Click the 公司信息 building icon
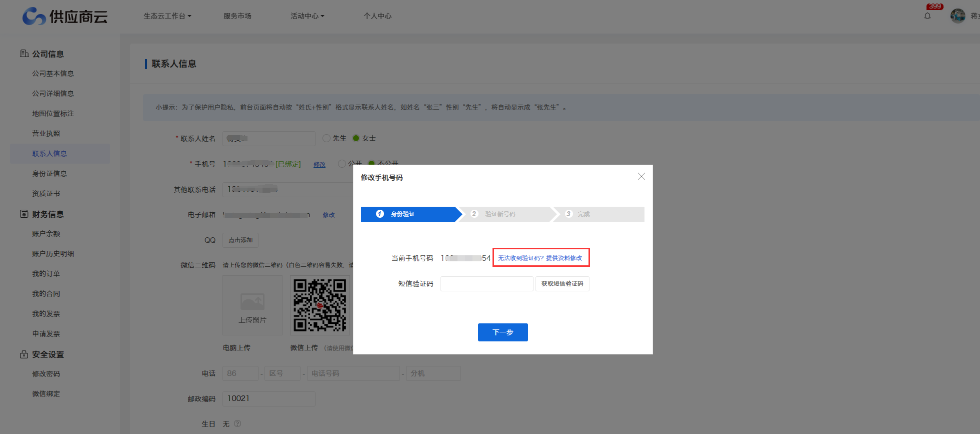Screen dimensions: 980x434 pyautogui.click(x=24, y=54)
